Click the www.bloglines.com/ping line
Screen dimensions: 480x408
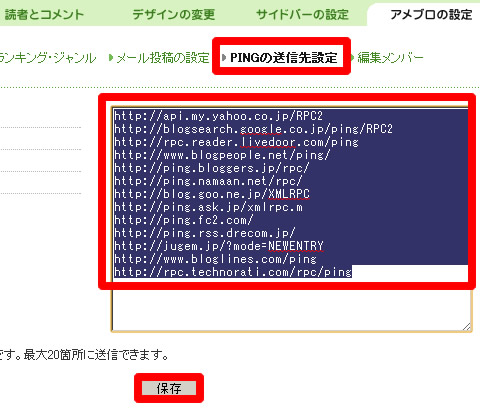tap(215, 259)
